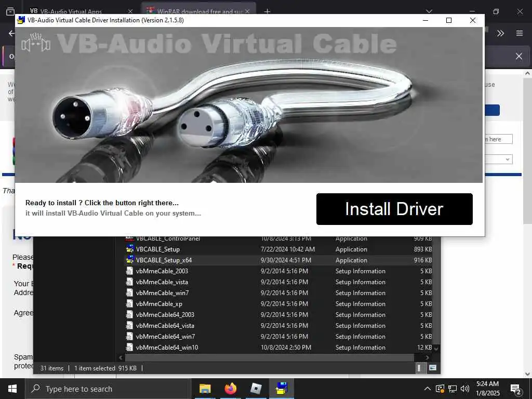This screenshot has height=399, width=532.
Task: Select vbMmeCable_2003 file icon
Action: tap(129, 271)
